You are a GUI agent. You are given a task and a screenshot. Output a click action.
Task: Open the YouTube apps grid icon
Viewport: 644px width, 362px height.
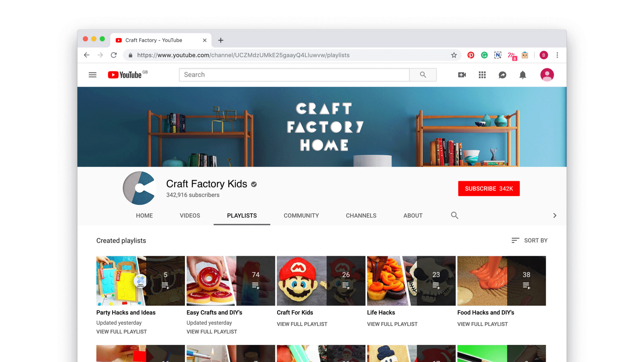tap(482, 75)
